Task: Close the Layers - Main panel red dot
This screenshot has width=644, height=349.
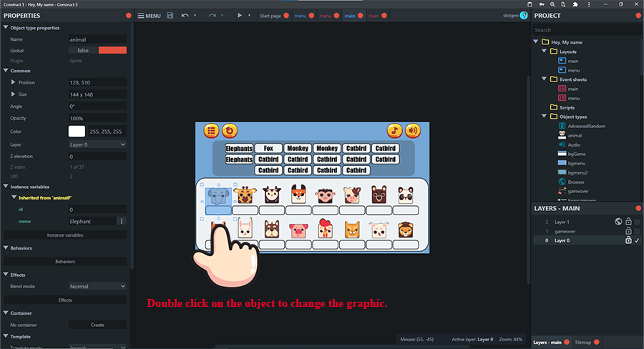Action: [638, 208]
